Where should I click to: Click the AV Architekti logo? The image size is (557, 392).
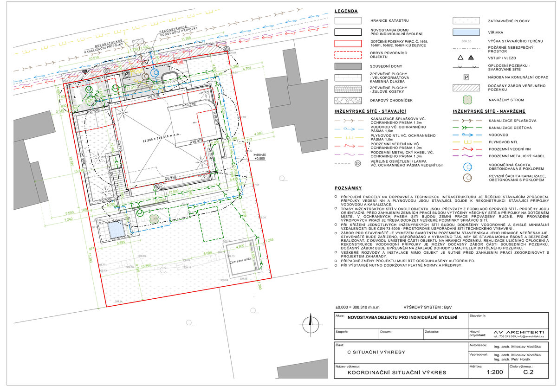coord(518,333)
